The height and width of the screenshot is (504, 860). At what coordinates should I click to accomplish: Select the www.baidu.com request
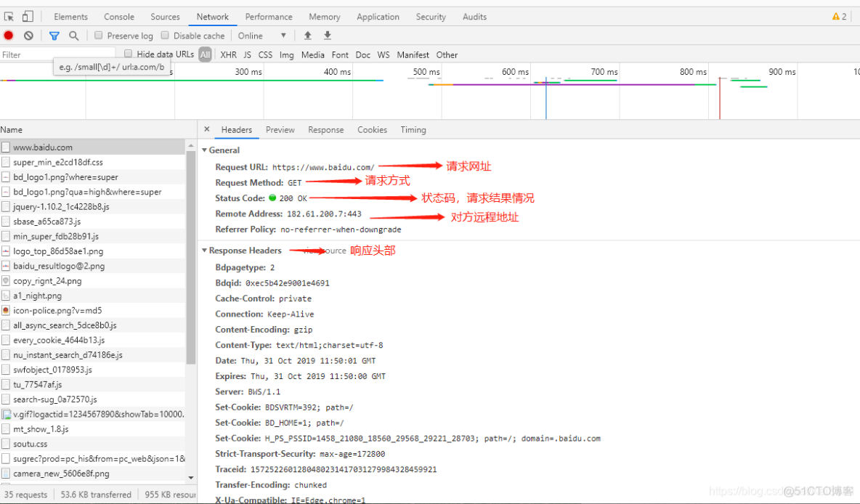pos(93,147)
